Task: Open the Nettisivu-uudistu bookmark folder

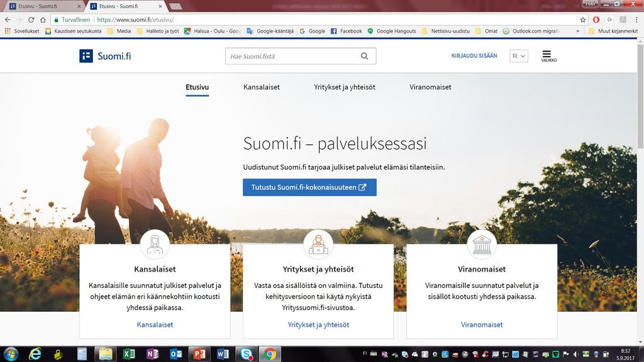Action: (446, 31)
